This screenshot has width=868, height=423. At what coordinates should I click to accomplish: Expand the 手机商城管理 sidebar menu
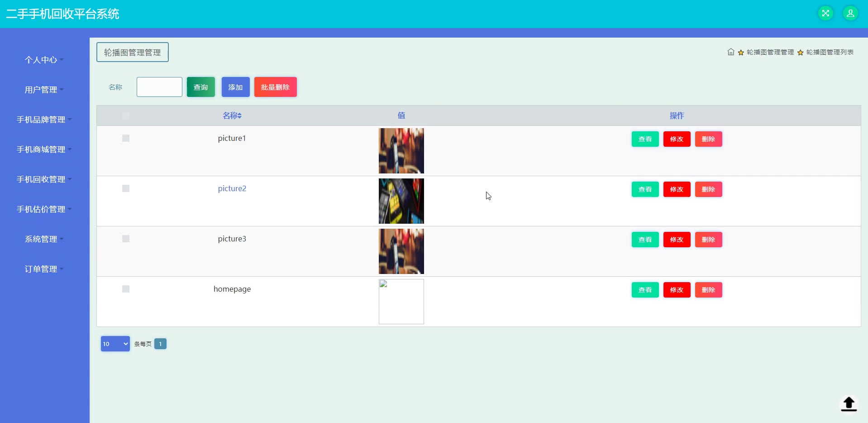44,149
